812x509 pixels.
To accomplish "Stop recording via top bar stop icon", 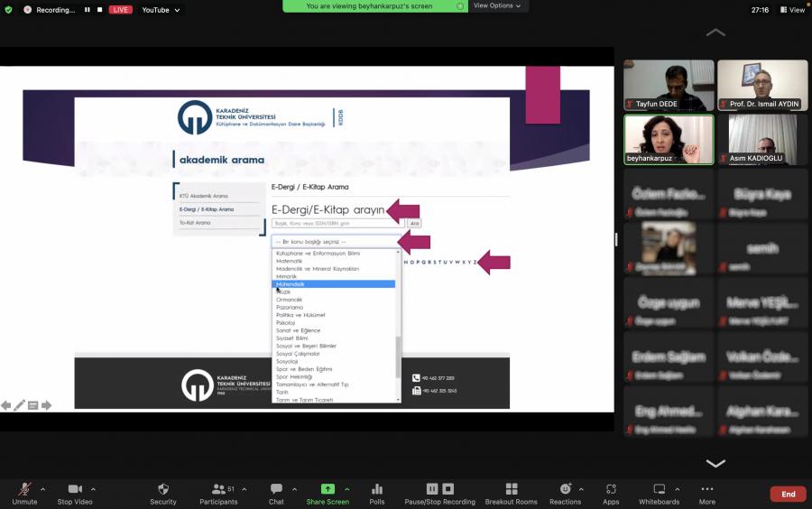I will [99, 10].
